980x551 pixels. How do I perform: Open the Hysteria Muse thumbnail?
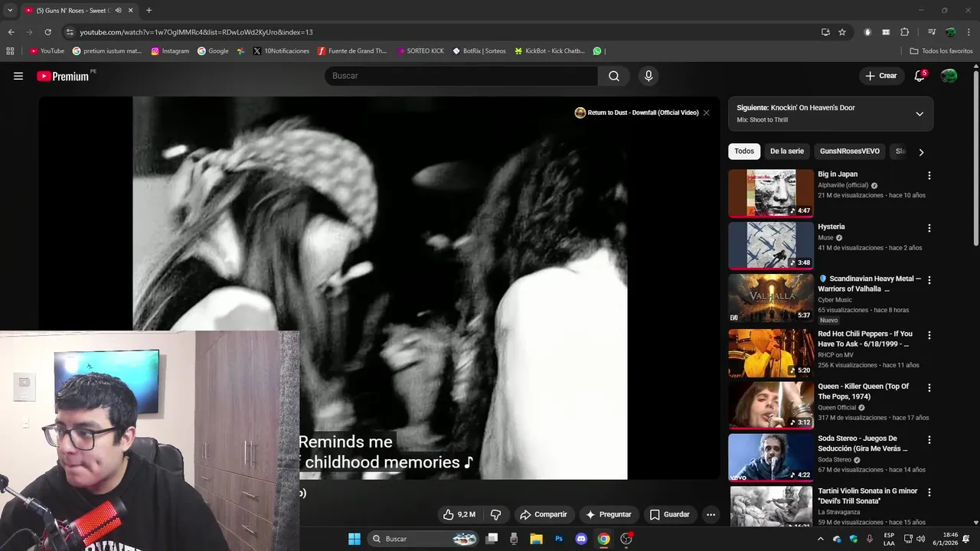tap(771, 246)
